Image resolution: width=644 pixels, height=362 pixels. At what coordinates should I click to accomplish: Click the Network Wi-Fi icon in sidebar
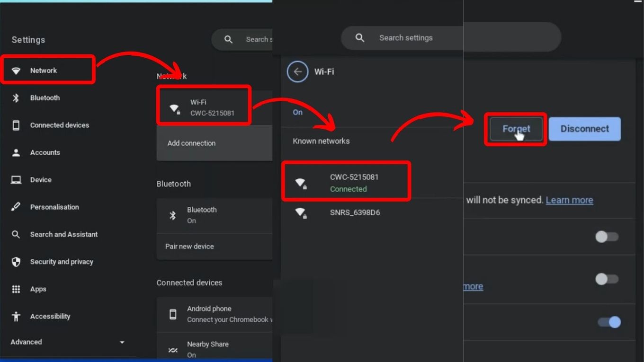16,71
